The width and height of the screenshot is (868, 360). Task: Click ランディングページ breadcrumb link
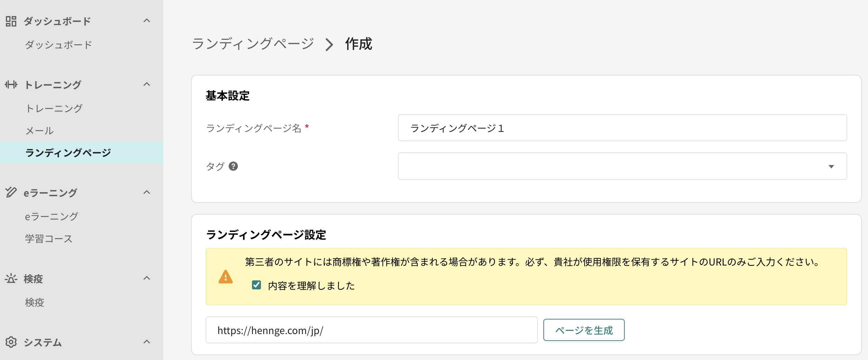point(253,44)
